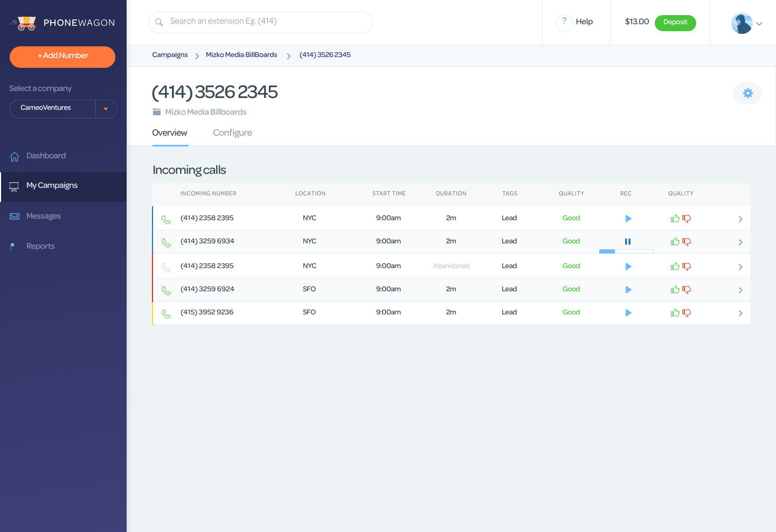Thumbs down the (415) 3952 9236 call
The width and height of the screenshot is (776, 532).
687,313
